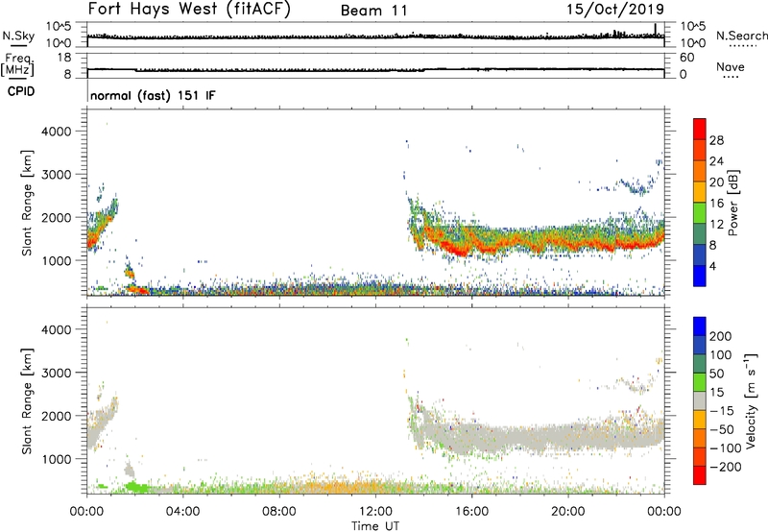
Task: Click the 12:00 time tick label
Action: click(375, 512)
